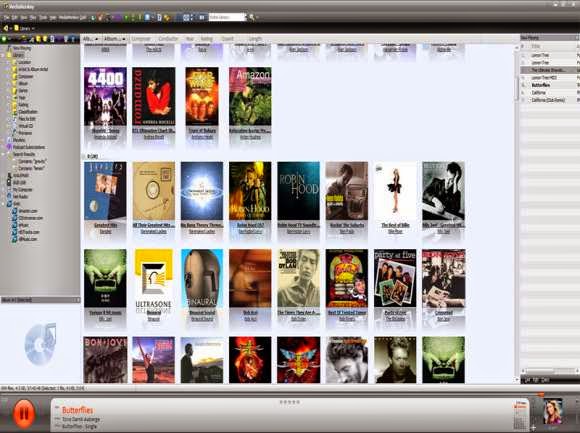Select the Ultrasone album cover
The height and width of the screenshot is (433, 580).
pyautogui.click(x=154, y=278)
